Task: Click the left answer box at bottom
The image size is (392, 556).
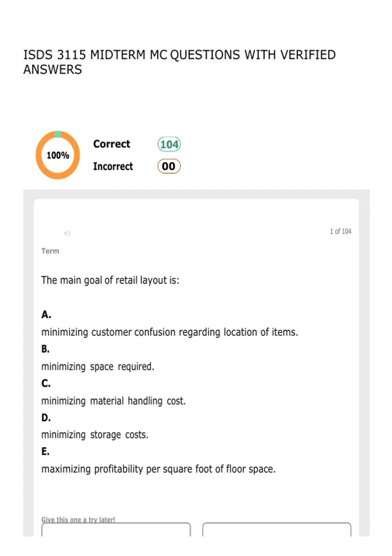Action: (116, 530)
